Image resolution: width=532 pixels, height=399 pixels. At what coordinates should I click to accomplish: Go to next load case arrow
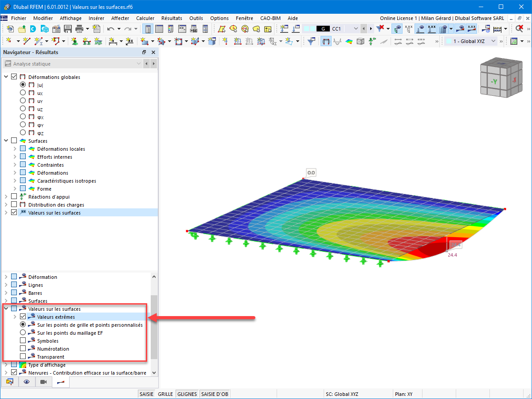[371, 29]
